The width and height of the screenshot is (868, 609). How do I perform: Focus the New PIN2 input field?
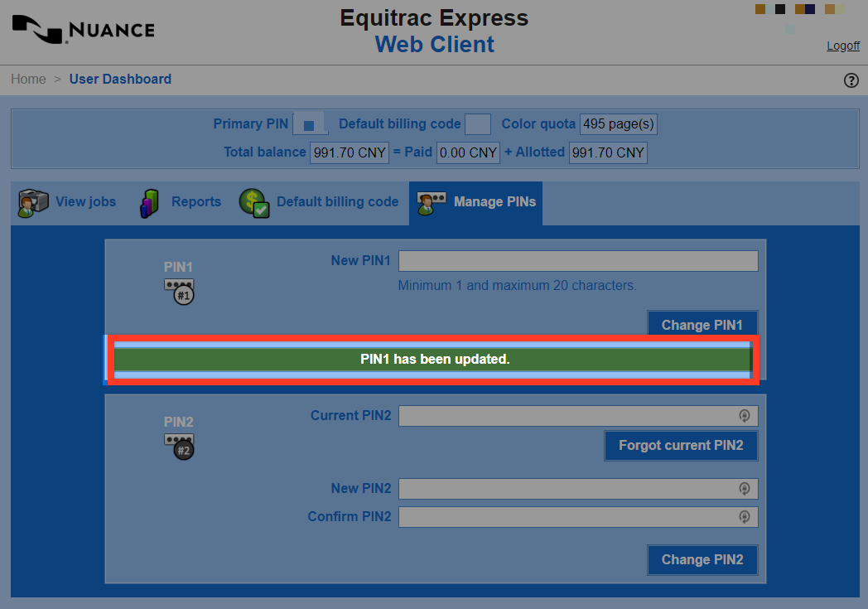[578, 489]
